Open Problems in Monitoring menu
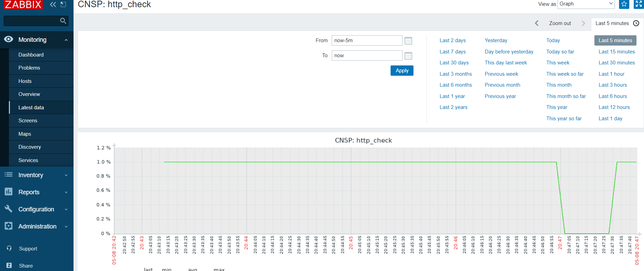This screenshot has width=644, height=271. (41, 68)
